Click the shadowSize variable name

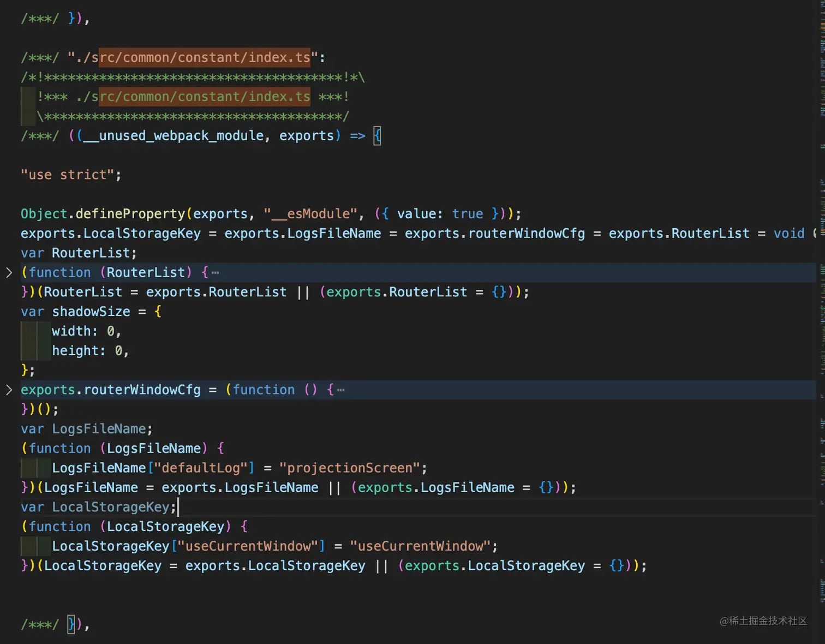click(x=91, y=312)
